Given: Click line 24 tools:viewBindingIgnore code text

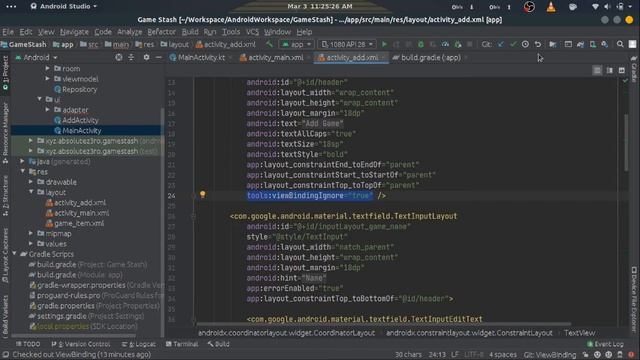Looking at the screenshot, I should tap(309, 196).
